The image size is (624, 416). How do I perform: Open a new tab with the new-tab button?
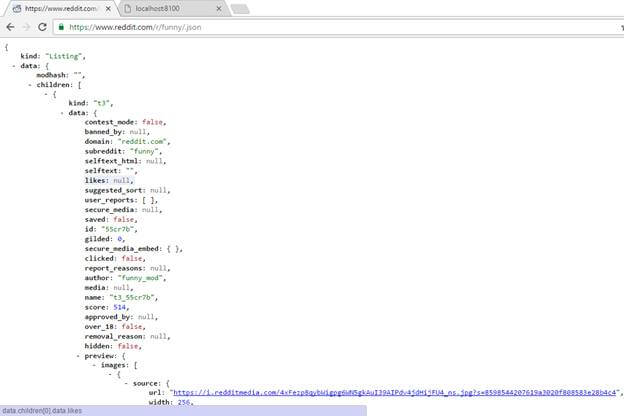240,9
